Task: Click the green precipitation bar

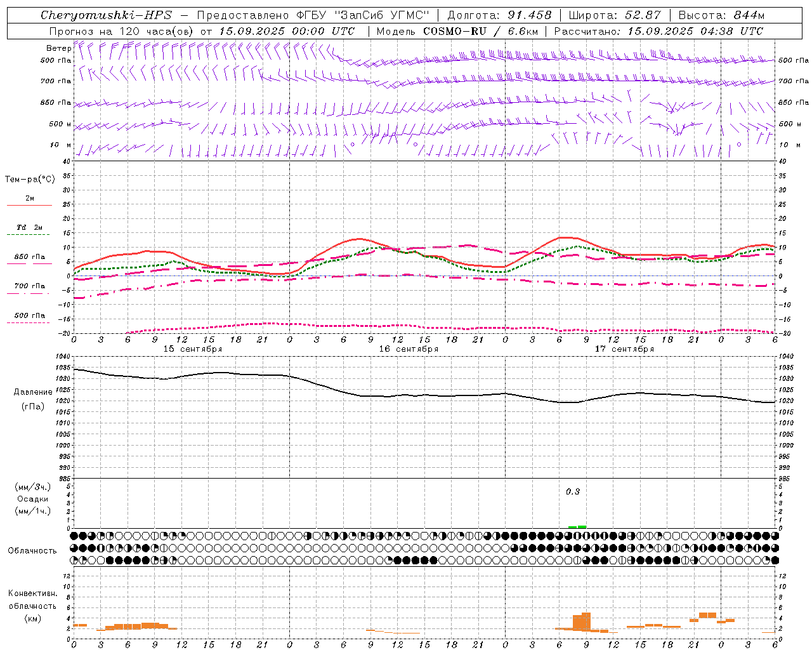Action: point(577,527)
